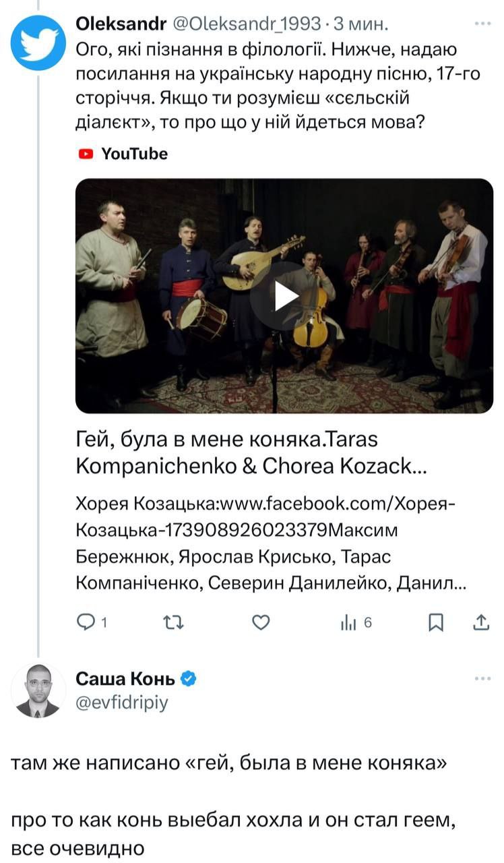Image resolution: width=504 pixels, height=863 pixels.
Task: Retweet Oleksandr's tweet
Action: tap(174, 622)
